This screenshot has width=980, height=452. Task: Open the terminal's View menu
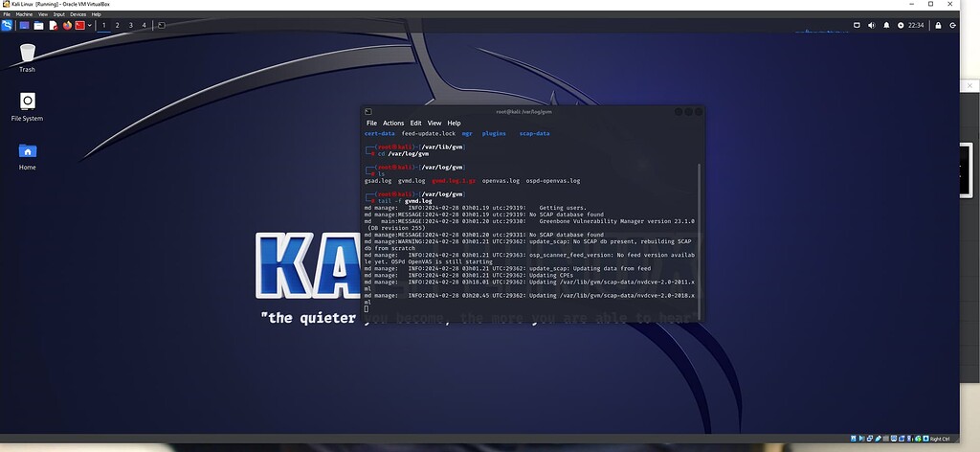(x=434, y=124)
